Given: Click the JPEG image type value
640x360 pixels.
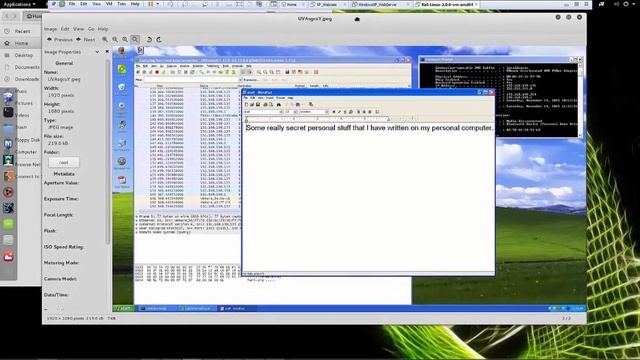Looking at the screenshot, I should 61,127.
